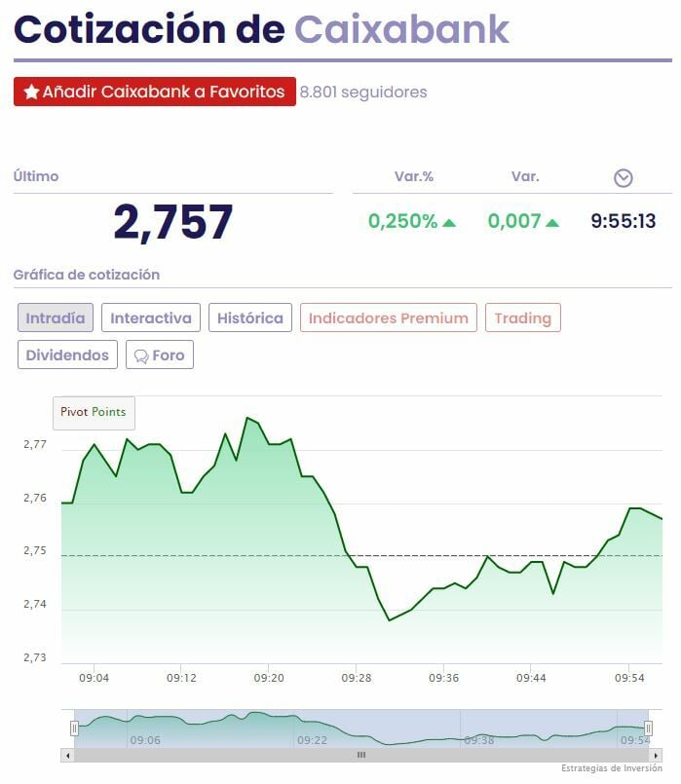Click the 2,73 y-axis label

pyautogui.click(x=35, y=657)
